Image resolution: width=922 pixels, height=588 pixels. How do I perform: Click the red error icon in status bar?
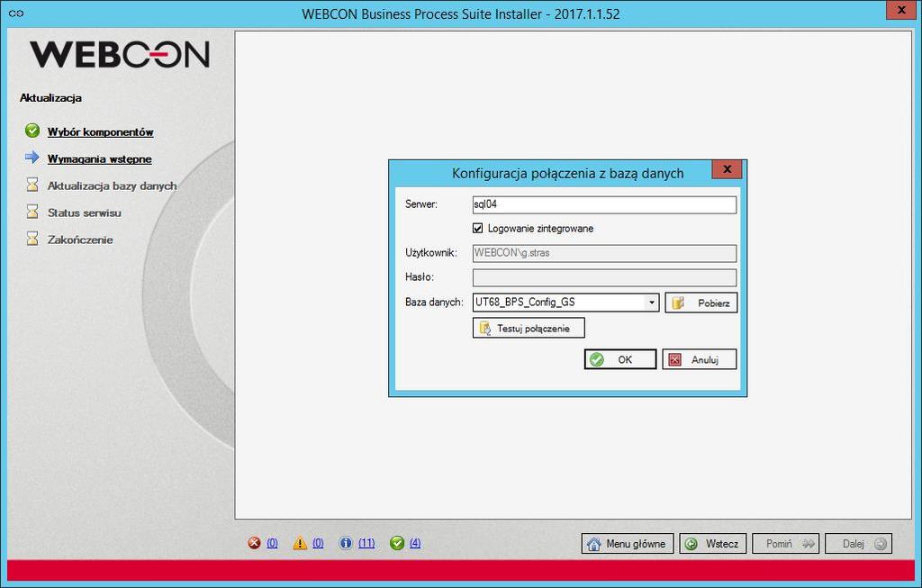tap(254, 543)
